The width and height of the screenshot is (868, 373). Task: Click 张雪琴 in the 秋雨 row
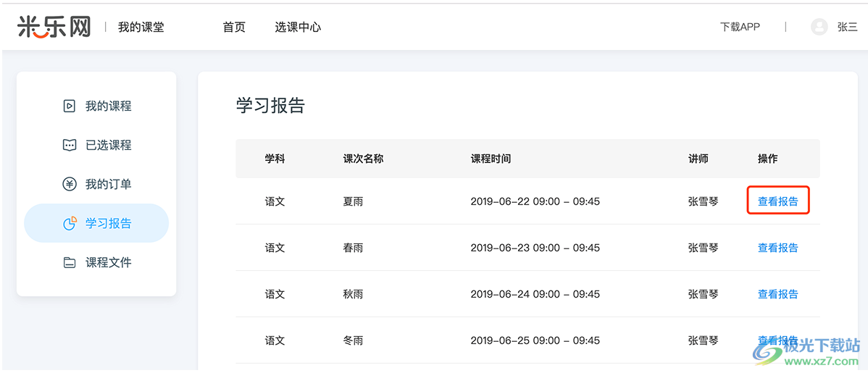click(x=703, y=294)
